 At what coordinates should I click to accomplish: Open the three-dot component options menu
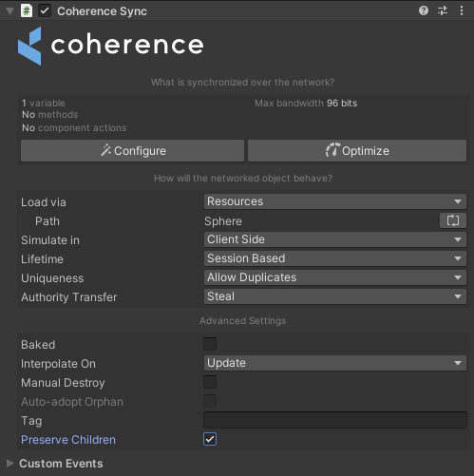[462, 10]
